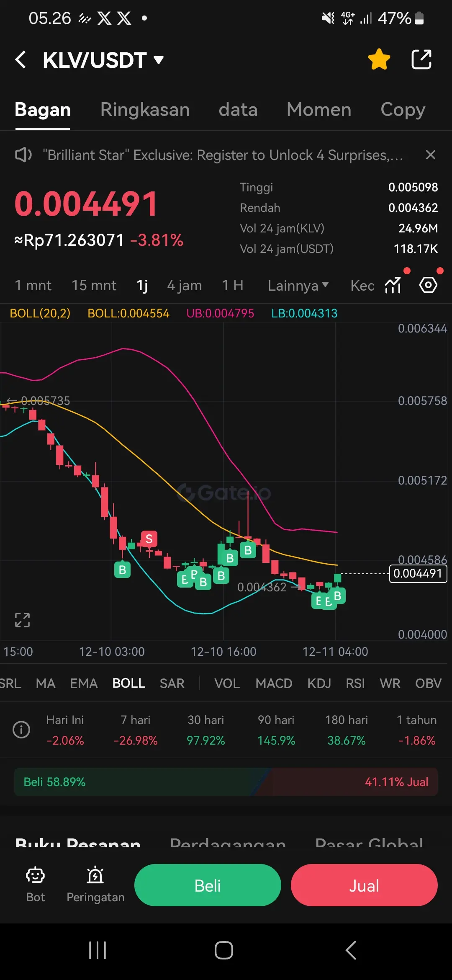The height and width of the screenshot is (980, 452).
Task: Select the 4 jam timeframe
Action: pos(185,286)
